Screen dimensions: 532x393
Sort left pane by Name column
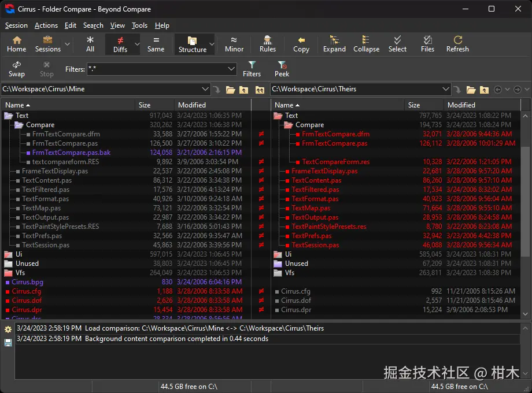coord(69,105)
